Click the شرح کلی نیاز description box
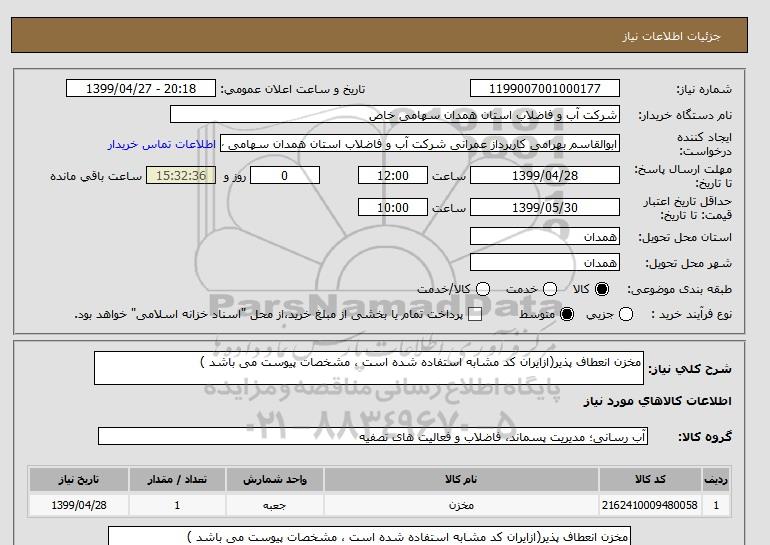Image resolution: width=770 pixels, height=545 pixels. pyautogui.click(x=369, y=368)
